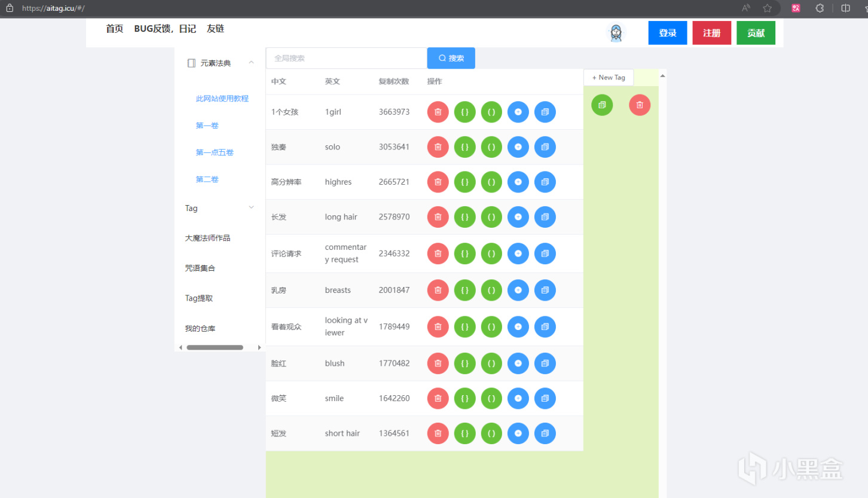Select 第一卷 in the sidebar
Viewport: 868px width, 498px height.
(207, 126)
